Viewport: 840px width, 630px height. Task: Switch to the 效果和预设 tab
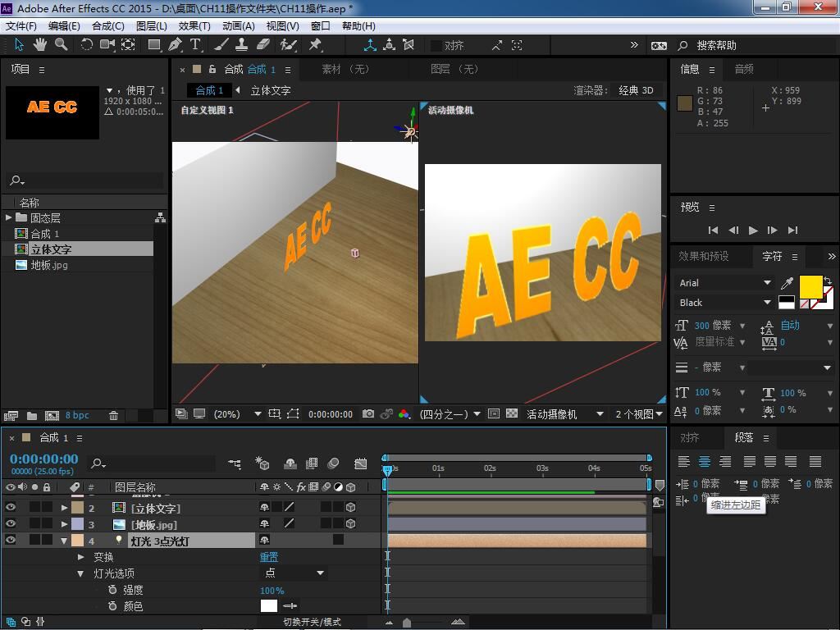[x=703, y=256]
